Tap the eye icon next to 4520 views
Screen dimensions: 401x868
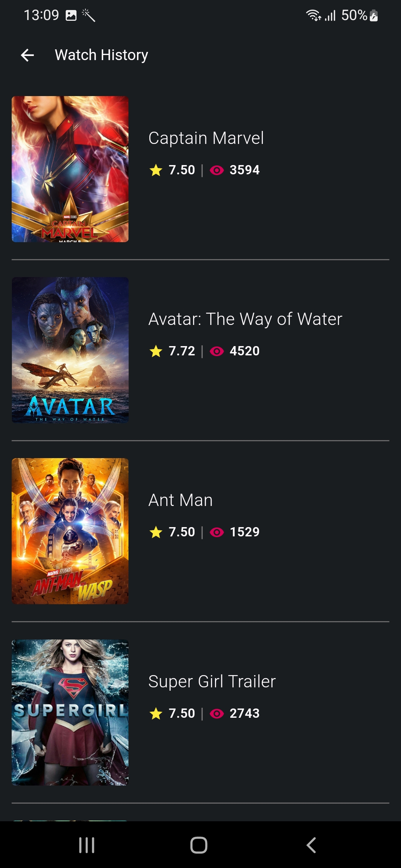pyautogui.click(x=216, y=351)
